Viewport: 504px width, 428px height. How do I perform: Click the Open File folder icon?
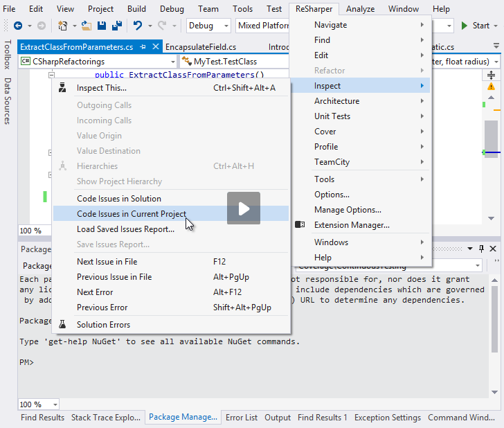tap(86, 26)
